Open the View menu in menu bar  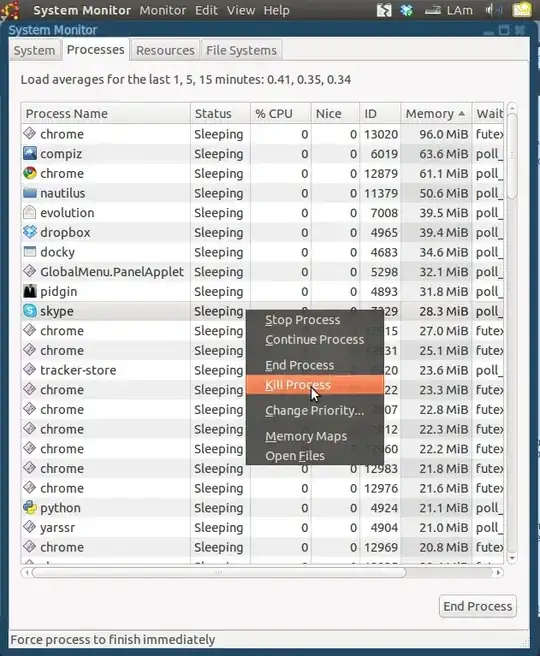(x=241, y=10)
